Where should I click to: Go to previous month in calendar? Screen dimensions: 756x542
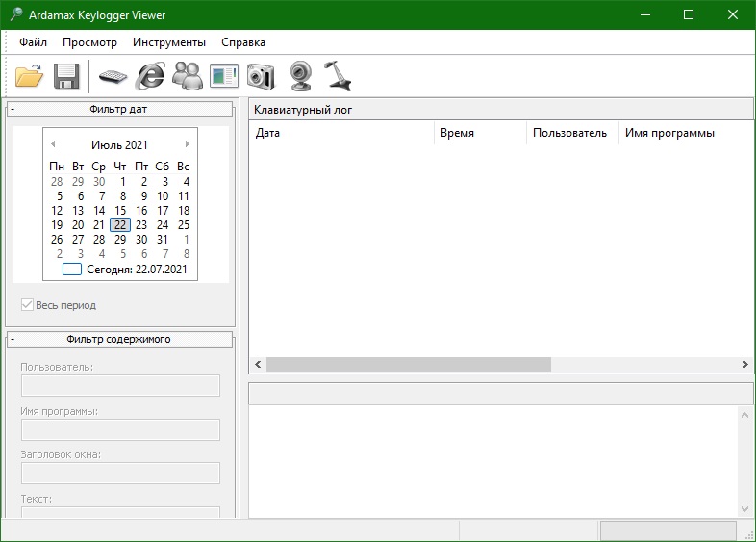pyautogui.click(x=53, y=143)
